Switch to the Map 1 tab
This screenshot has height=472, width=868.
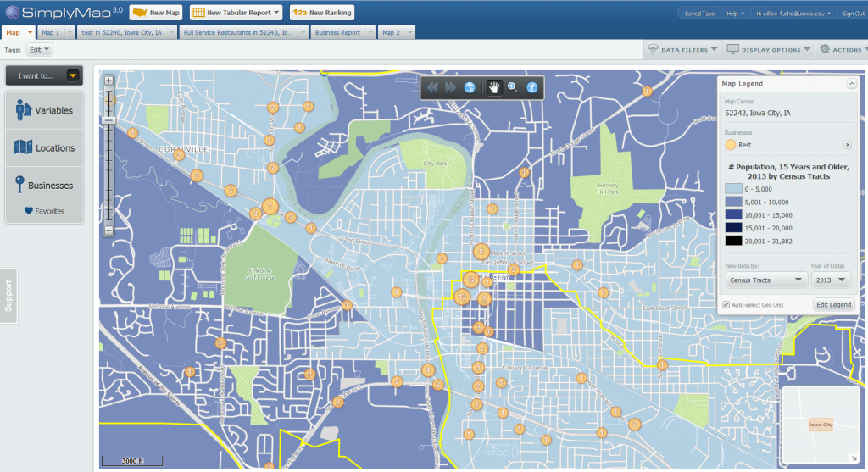point(51,33)
